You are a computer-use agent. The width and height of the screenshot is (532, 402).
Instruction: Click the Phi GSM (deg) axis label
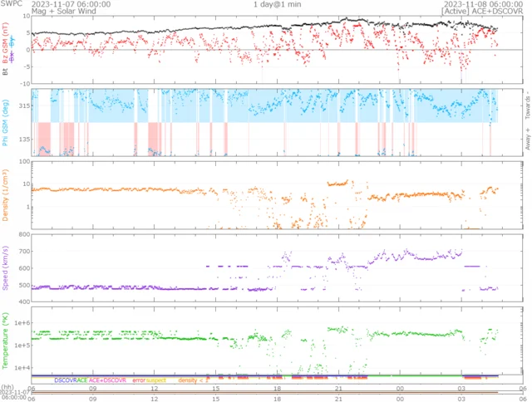(x=7, y=121)
